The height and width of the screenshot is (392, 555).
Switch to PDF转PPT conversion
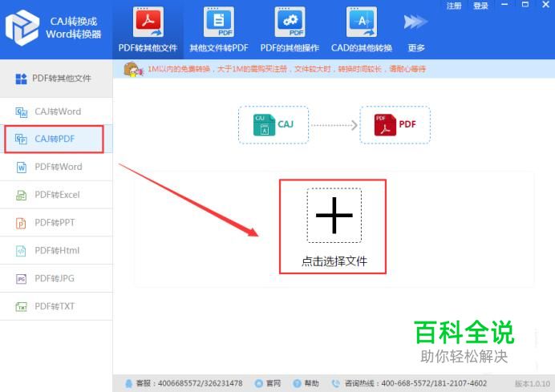[56, 223]
